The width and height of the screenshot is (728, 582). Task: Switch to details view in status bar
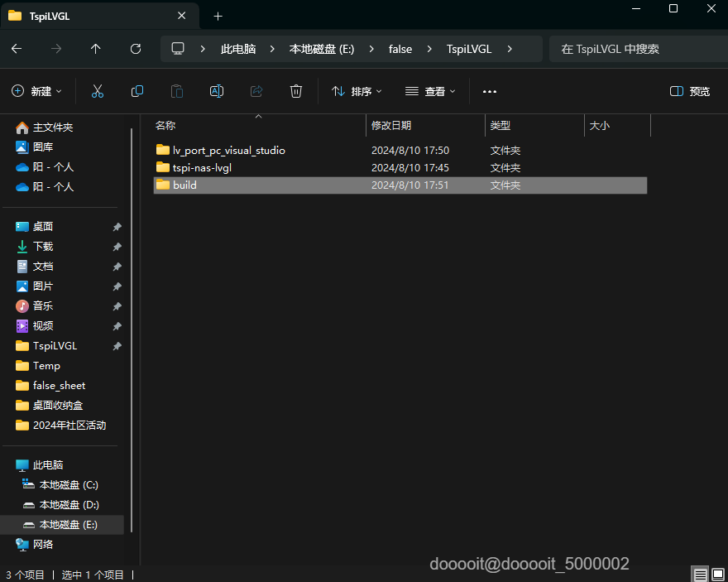[700, 574]
